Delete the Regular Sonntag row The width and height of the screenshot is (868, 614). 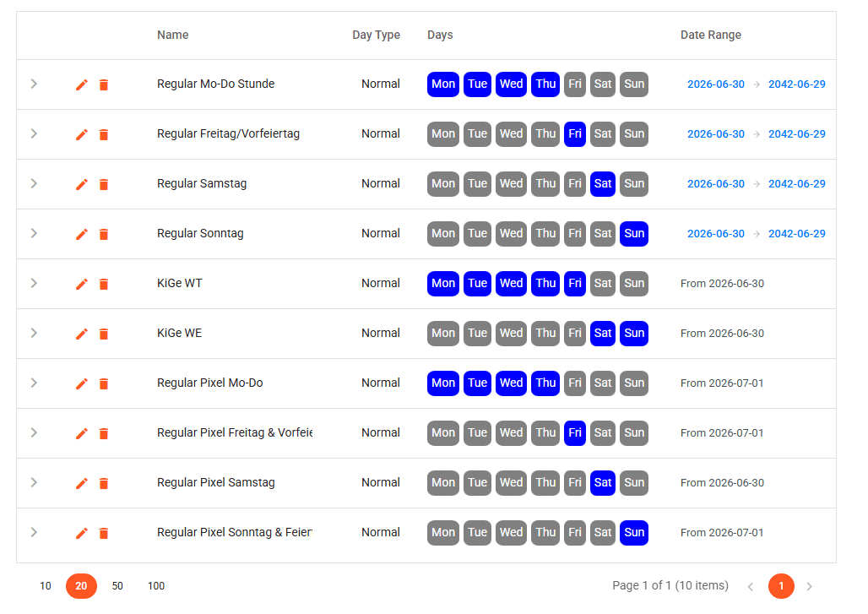coord(104,234)
